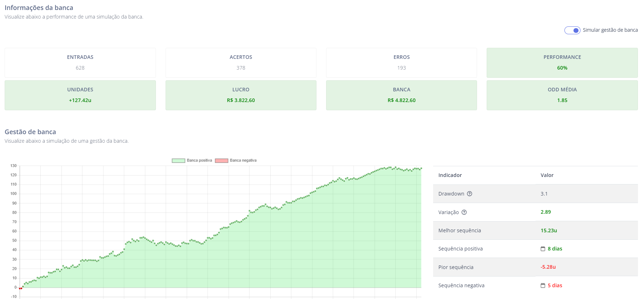Click the 100 label on the chart y-axis
Screen dimensions: 644x299
(14, 194)
